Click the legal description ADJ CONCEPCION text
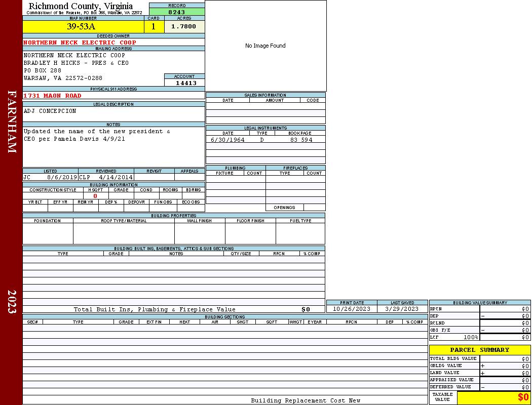Screen dimensions: 532x405 pyautogui.click(x=50, y=111)
